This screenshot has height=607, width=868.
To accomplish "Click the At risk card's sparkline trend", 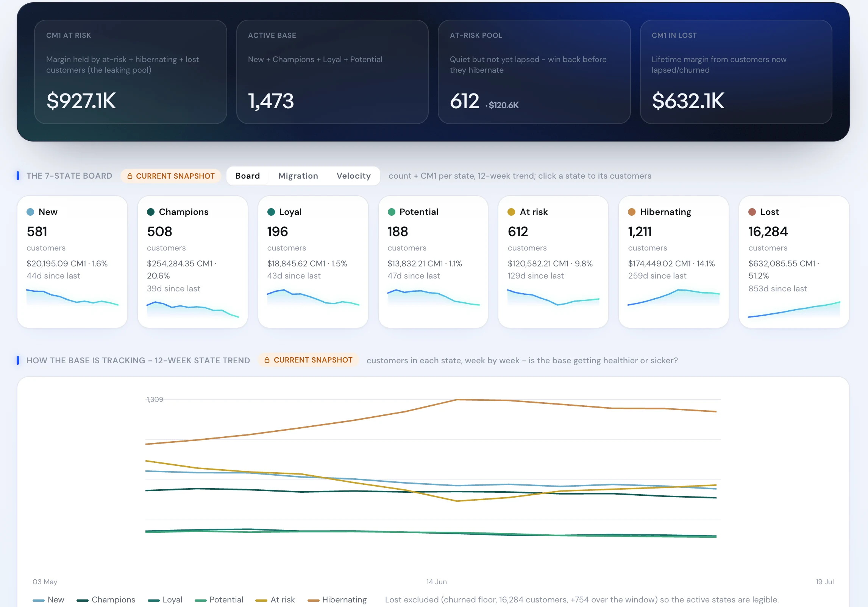I will pyautogui.click(x=553, y=298).
